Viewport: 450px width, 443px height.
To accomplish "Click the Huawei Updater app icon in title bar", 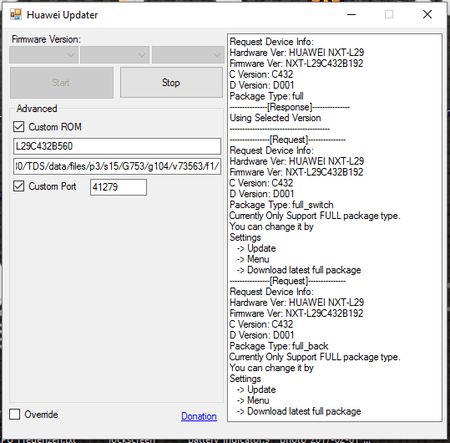I will pyautogui.click(x=16, y=14).
